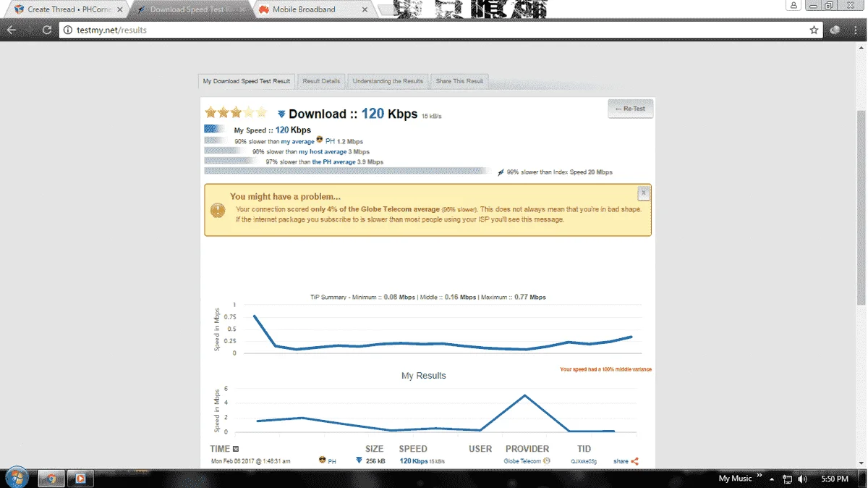Click the 'My Results' chart title
The width and height of the screenshot is (868, 488).
(x=424, y=376)
